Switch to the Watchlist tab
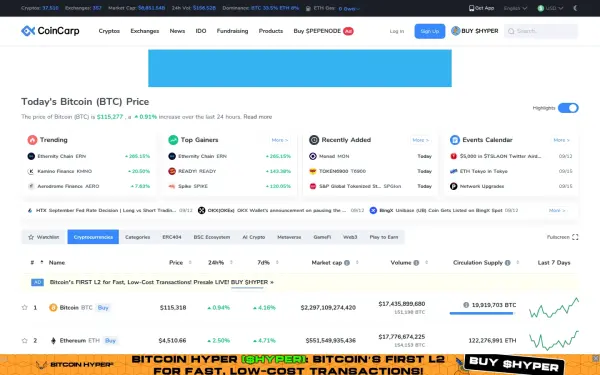This screenshot has width=600, height=375. [44, 237]
